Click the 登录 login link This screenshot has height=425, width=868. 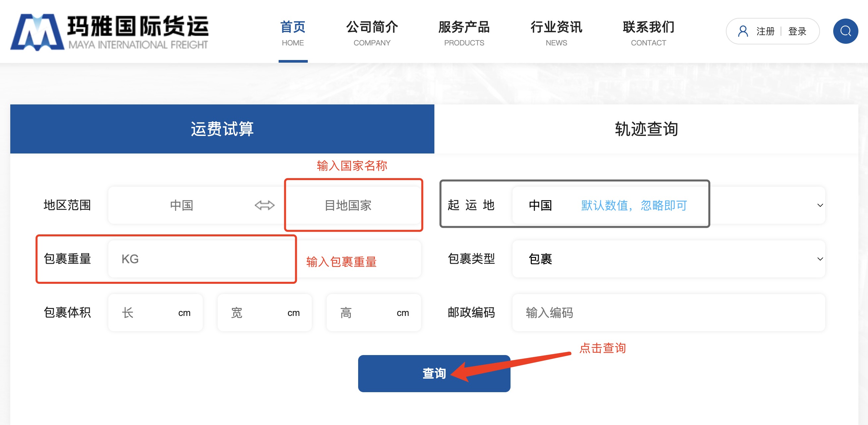coord(797,31)
